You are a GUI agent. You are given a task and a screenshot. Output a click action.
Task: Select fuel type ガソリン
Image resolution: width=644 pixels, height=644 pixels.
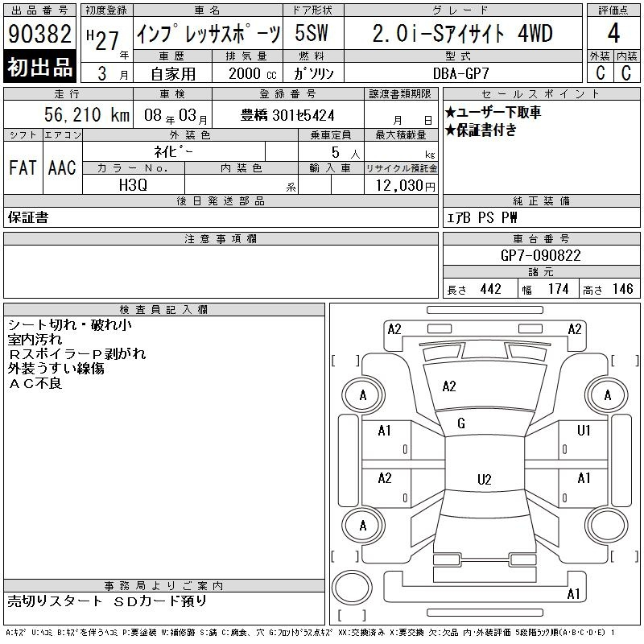point(314,73)
